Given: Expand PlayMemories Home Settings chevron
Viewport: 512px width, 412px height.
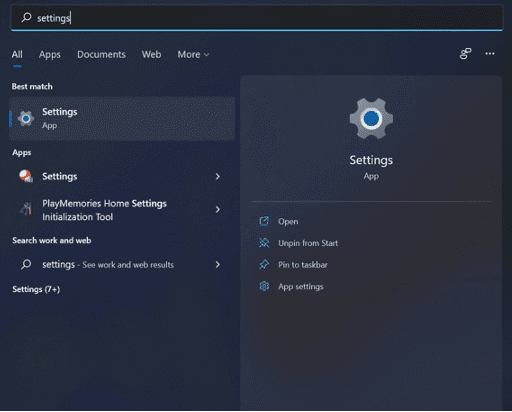Looking at the screenshot, I should 218,209.
